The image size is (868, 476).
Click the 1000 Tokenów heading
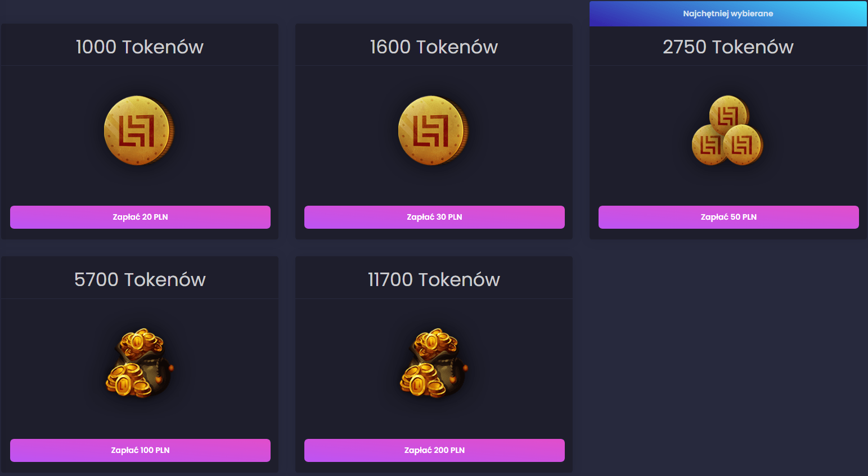coord(140,47)
